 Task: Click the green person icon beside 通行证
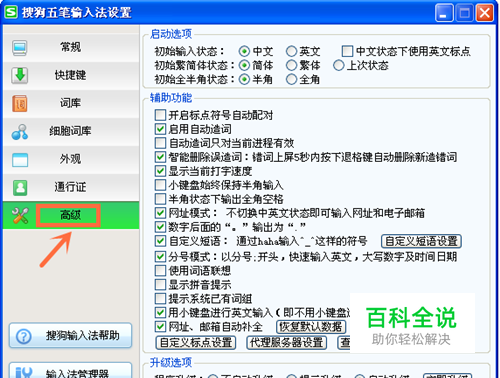20,188
